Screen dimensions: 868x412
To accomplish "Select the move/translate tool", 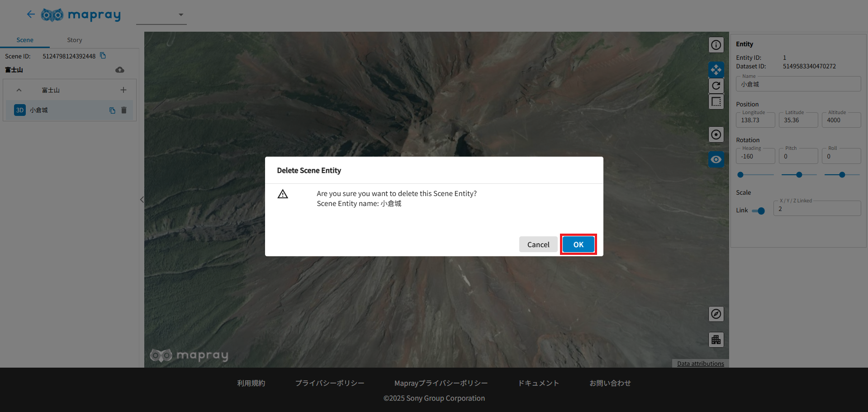I will [x=716, y=70].
